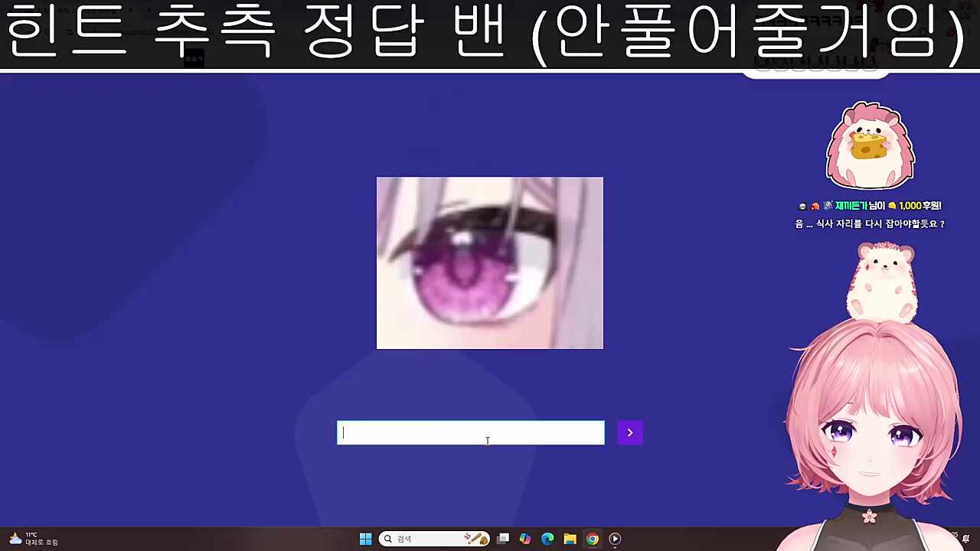Open the media player taskbar icon

coord(615,539)
